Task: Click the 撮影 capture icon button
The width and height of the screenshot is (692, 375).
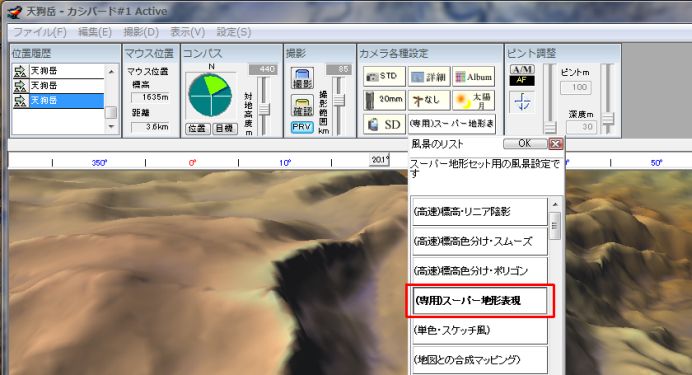Action: pyautogui.click(x=302, y=79)
